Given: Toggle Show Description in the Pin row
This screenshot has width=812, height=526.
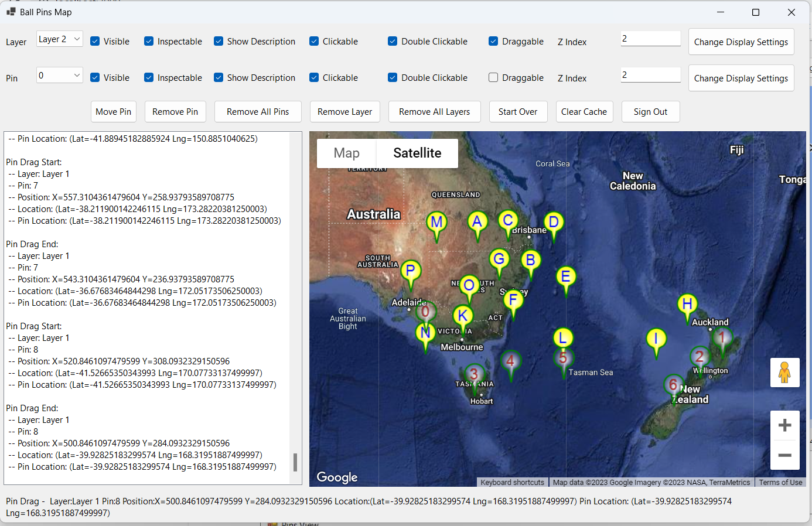Looking at the screenshot, I should (x=219, y=77).
